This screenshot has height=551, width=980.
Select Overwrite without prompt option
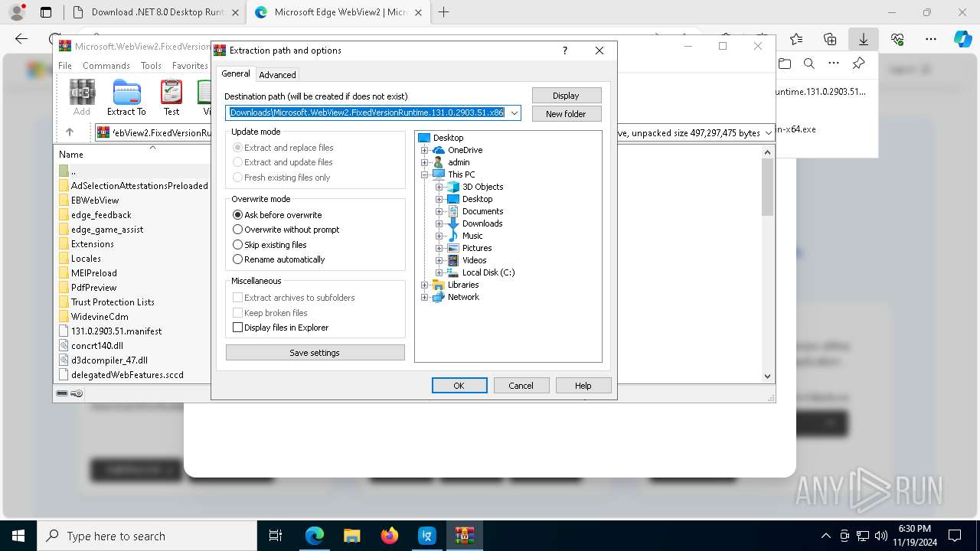tap(286, 230)
